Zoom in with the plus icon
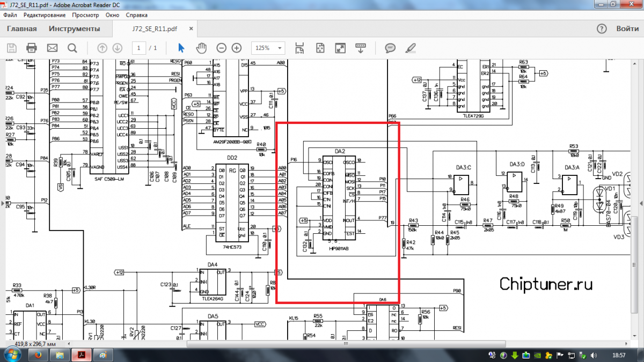This screenshot has height=362, width=644. (237, 48)
